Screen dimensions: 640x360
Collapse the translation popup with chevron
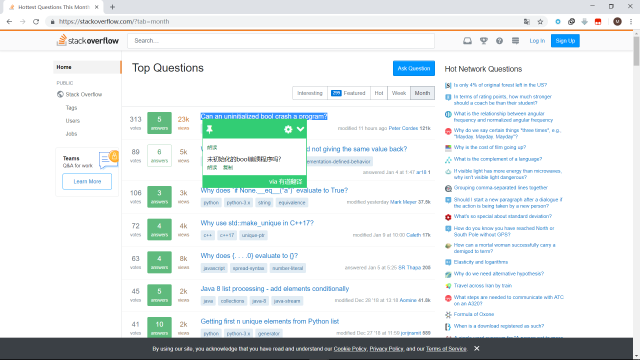tap(300, 129)
